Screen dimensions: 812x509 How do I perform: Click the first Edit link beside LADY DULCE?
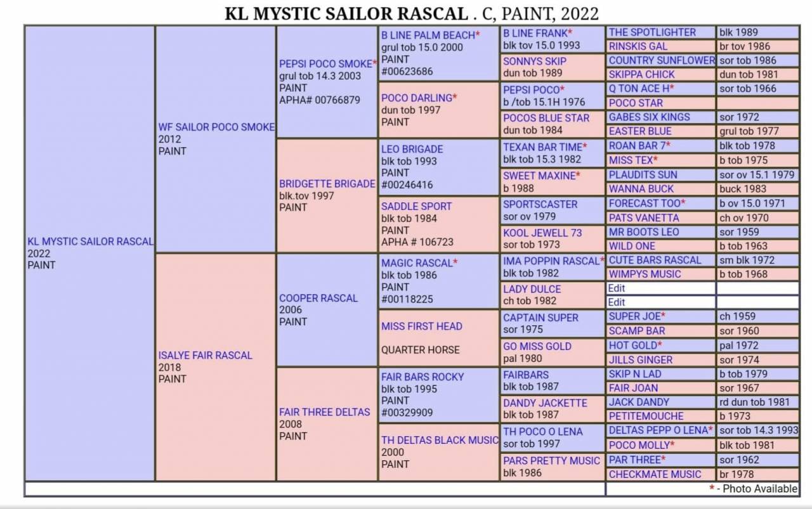(x=616, y=288)
